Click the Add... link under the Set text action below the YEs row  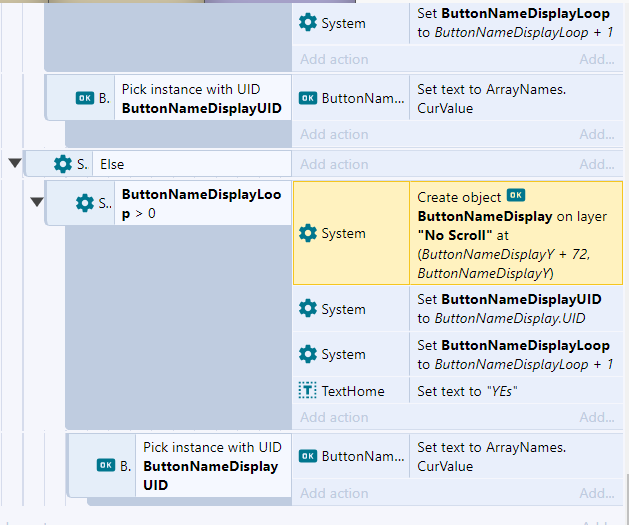pos(597,493)
